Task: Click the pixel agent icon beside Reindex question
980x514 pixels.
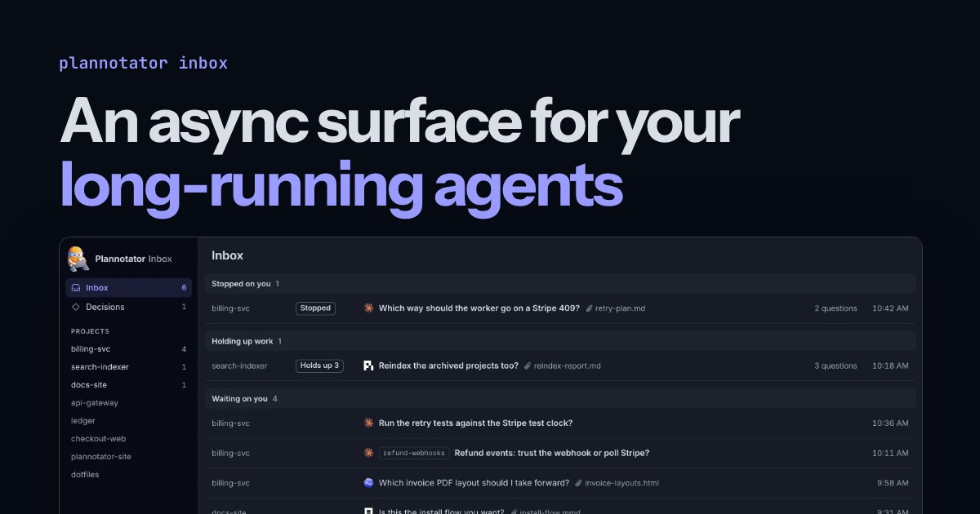Action: point(368,366)
